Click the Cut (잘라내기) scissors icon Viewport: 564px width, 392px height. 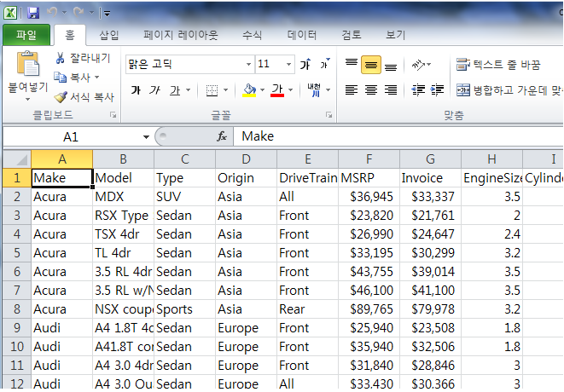tap(61, 58)
